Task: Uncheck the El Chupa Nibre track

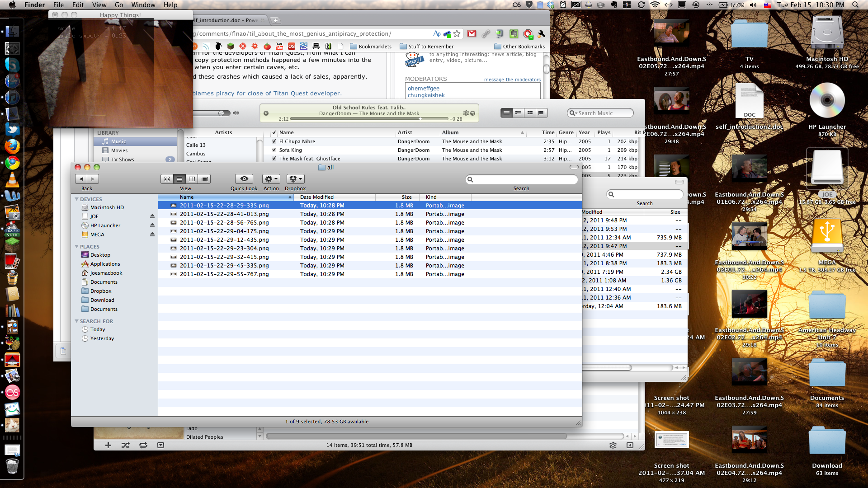Action: tap(274, 141)
